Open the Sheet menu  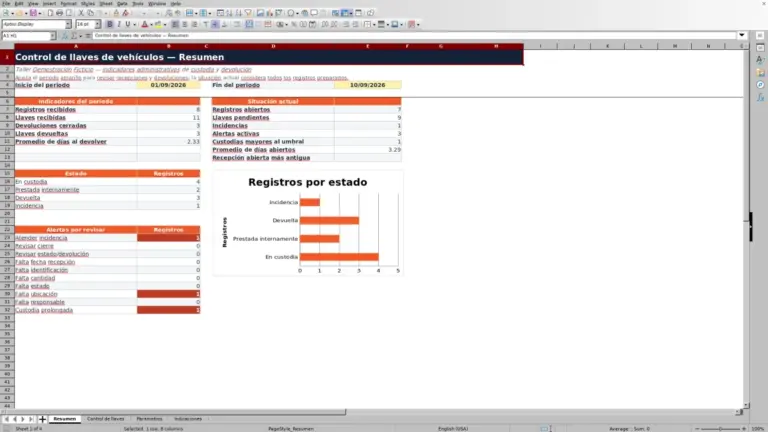[106, 3]
